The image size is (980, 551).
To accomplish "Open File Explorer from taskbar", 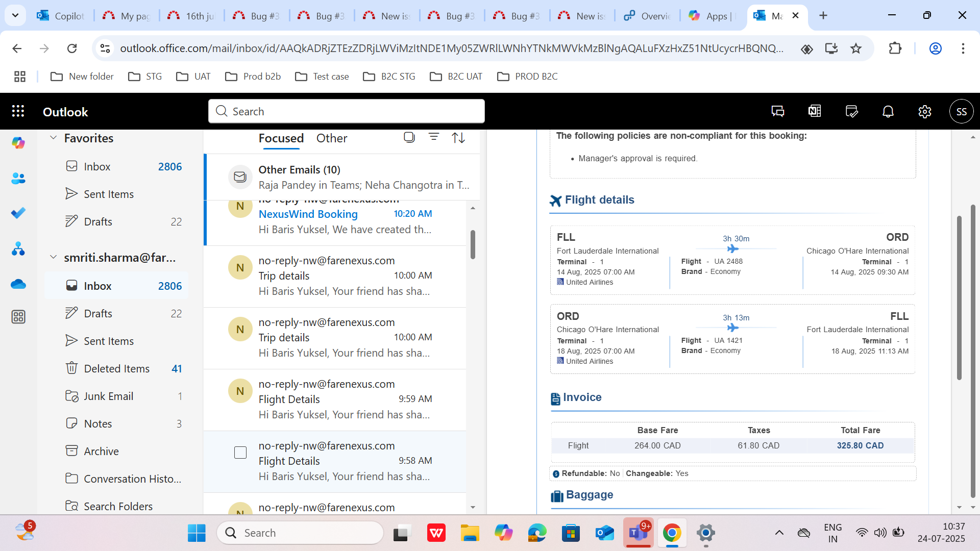I will pos(470,533).
